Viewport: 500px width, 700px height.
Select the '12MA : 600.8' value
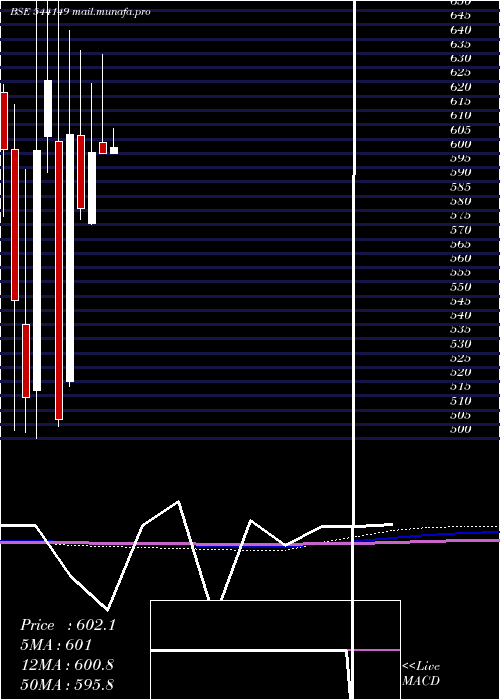pos(67,665)
